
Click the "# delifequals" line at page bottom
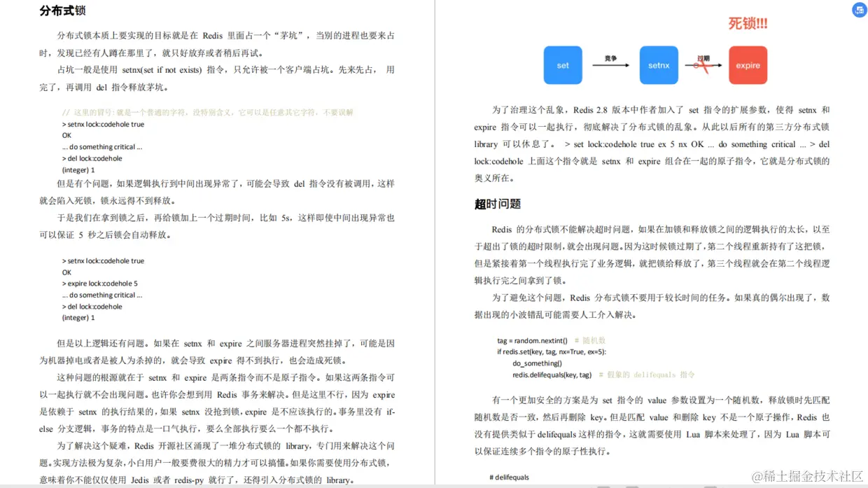pos(510,477)
